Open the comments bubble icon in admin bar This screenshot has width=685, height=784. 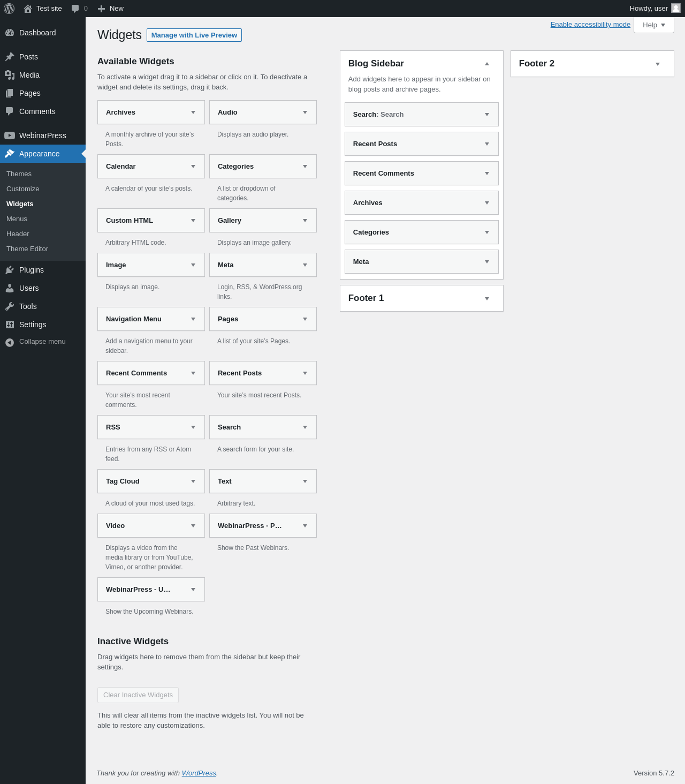pyautogui.click(x=75, y=9)
